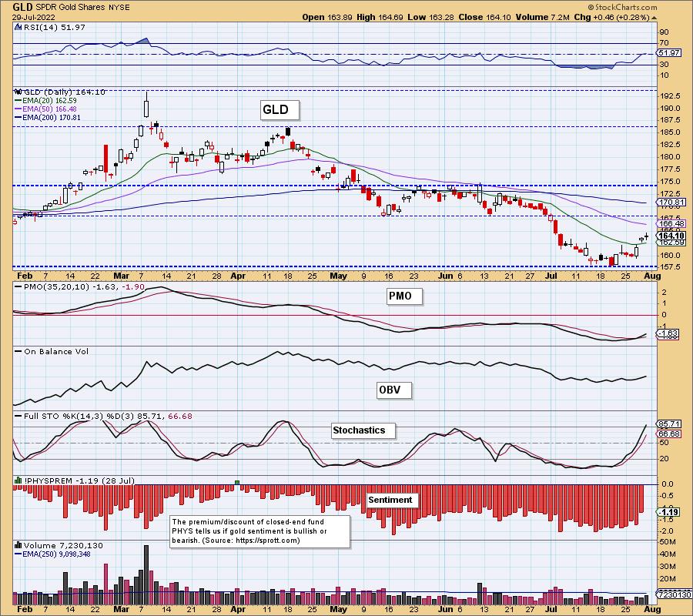Viewport: 693px width, 616px height.
Task: Click the PHYS premium/discount note box
Action: [260, 531]
